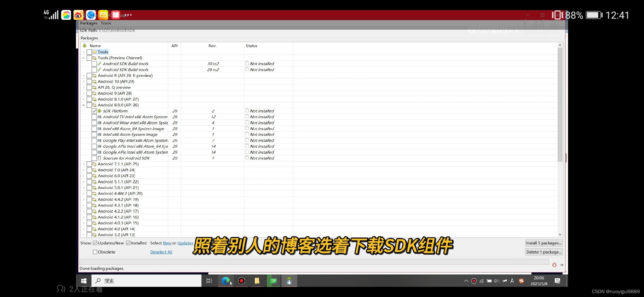Screen dimensions: 644x297
Task: Sort by Rev. column header
Action: (212, 46)
